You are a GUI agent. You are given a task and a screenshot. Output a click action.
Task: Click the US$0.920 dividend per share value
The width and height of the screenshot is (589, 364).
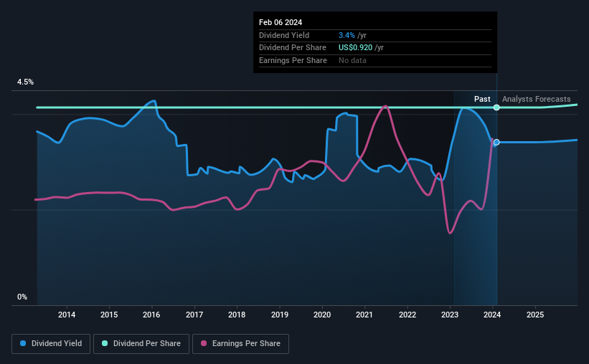(x=355, y=48)
